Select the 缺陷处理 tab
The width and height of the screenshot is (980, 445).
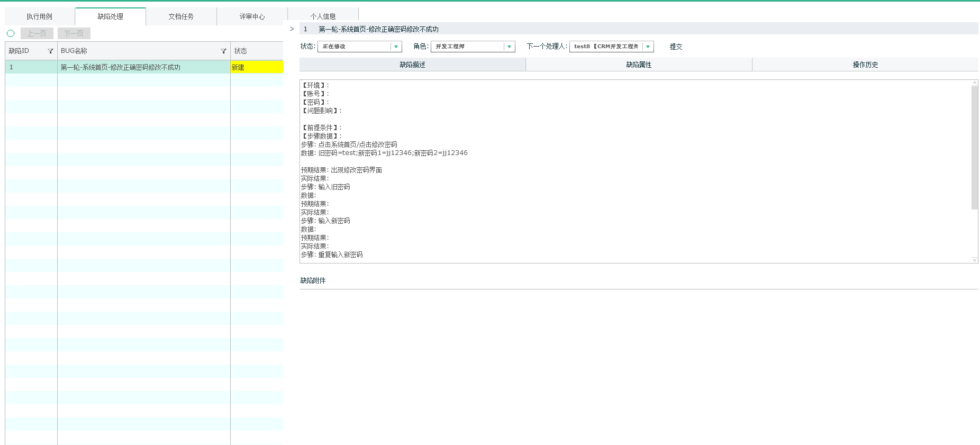(x=110, y=17)
